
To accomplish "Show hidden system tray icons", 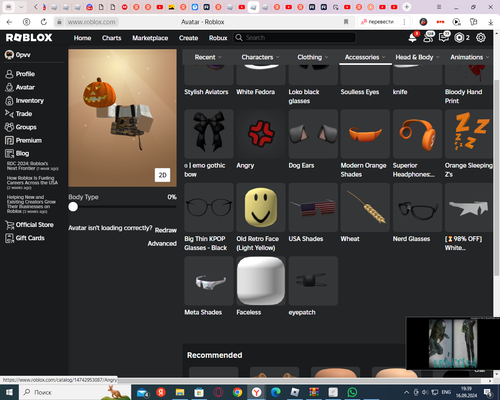I will point(406,392).
